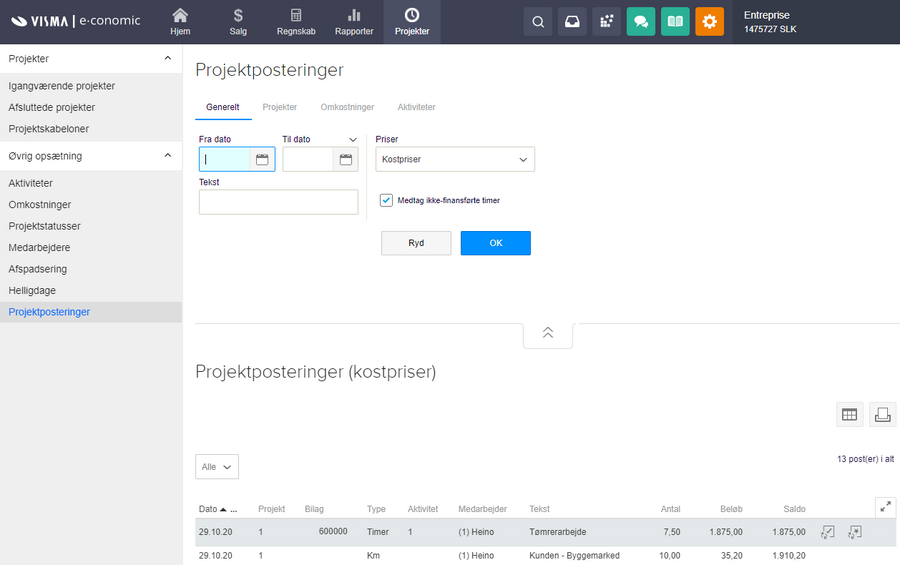Open the inbox tray icon

pos(572,22)
